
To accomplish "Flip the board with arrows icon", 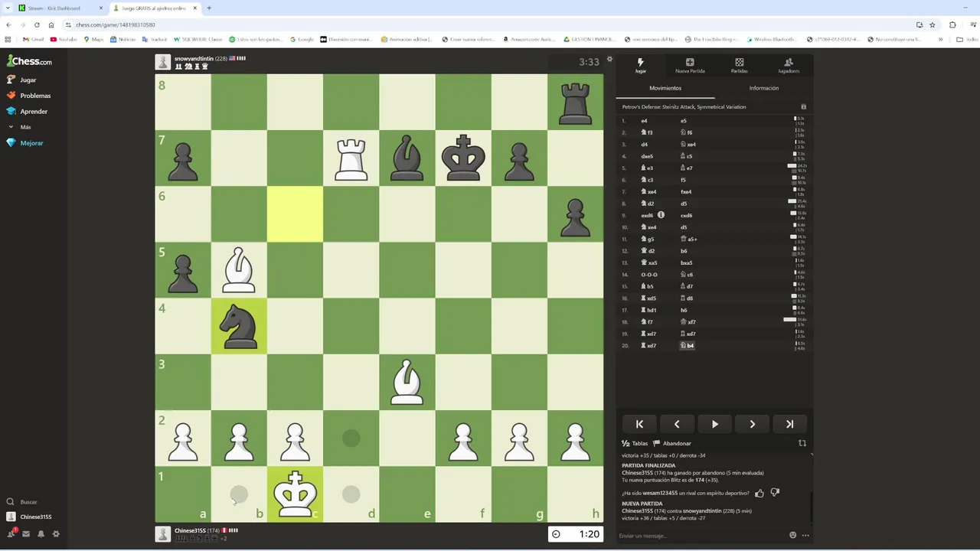I will click(x=802, y=443).
